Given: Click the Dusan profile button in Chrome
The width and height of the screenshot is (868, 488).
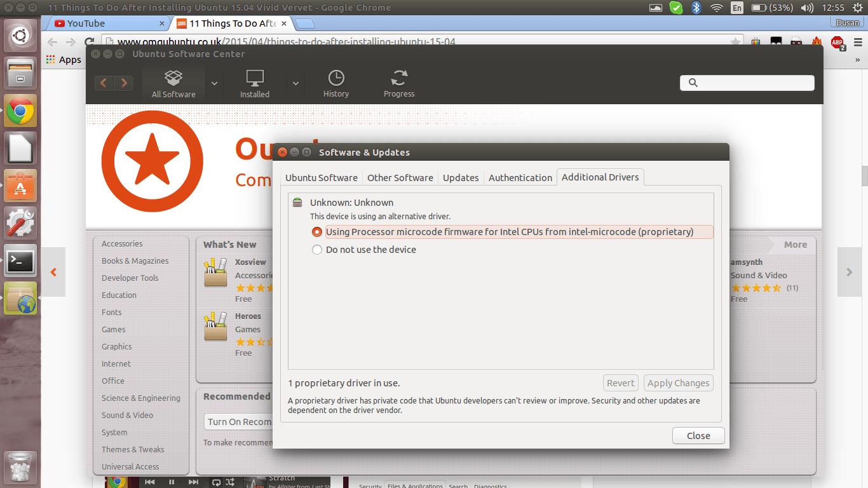Looking at the screenshot, I should [x=847, y=22].
